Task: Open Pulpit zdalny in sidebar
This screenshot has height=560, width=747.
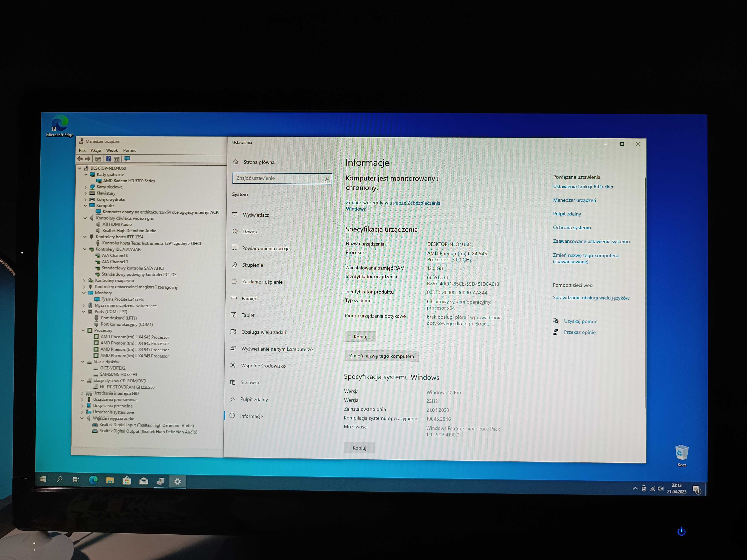Action: click(x=254, y=399)
